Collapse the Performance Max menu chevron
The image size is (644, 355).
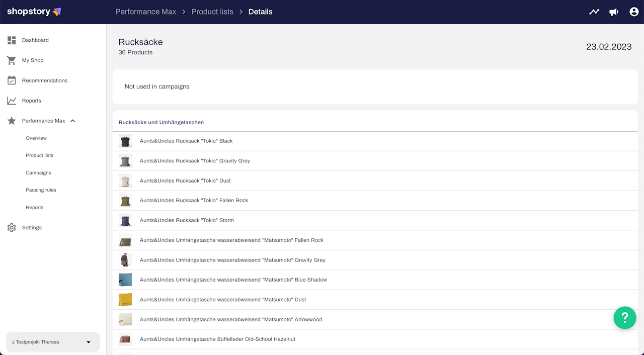(x=72, y=121)
